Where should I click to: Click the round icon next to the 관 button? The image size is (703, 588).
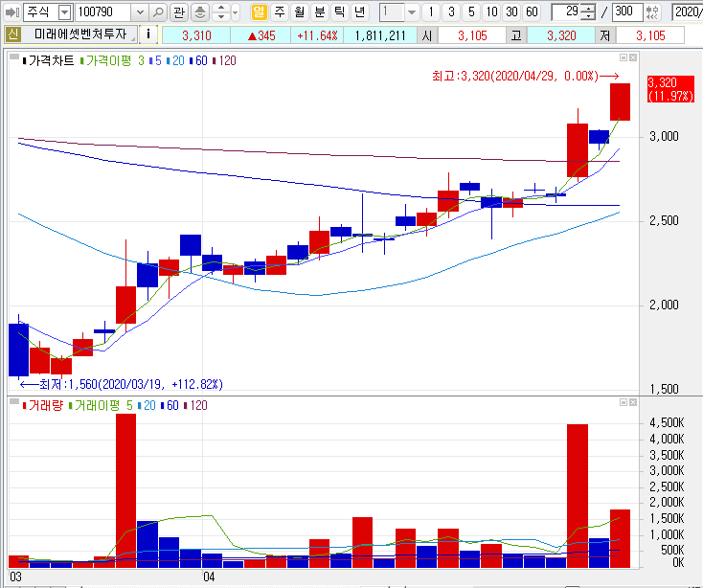coord(200,12)
